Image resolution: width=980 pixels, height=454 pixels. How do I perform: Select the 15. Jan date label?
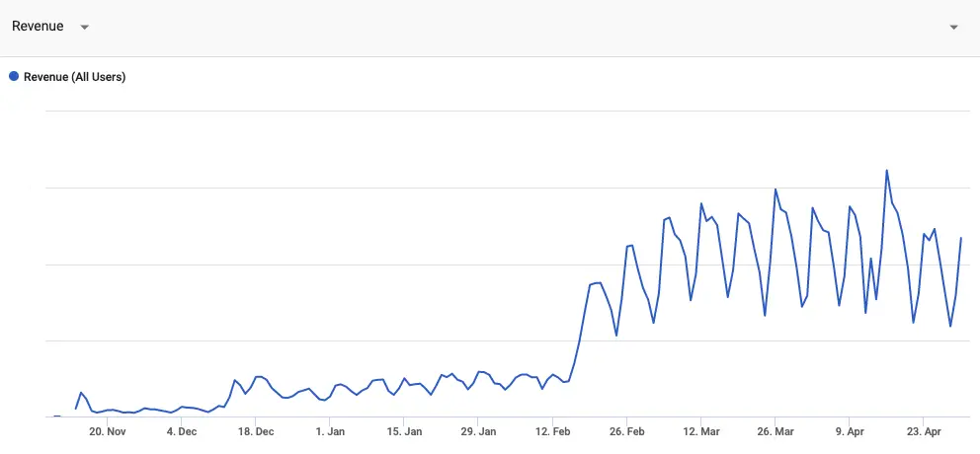pyautogui.click(x=404, y=431)
